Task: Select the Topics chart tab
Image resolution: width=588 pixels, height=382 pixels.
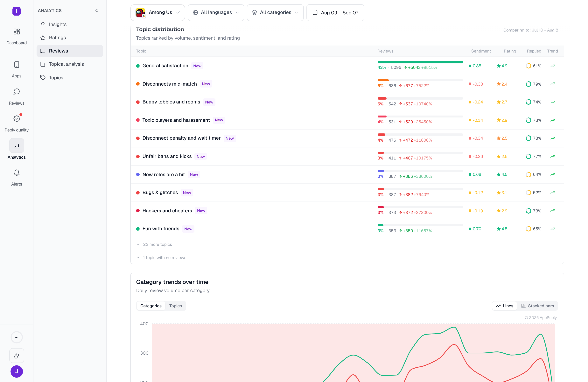Action: pyautogui.click(x=175, y=306)
